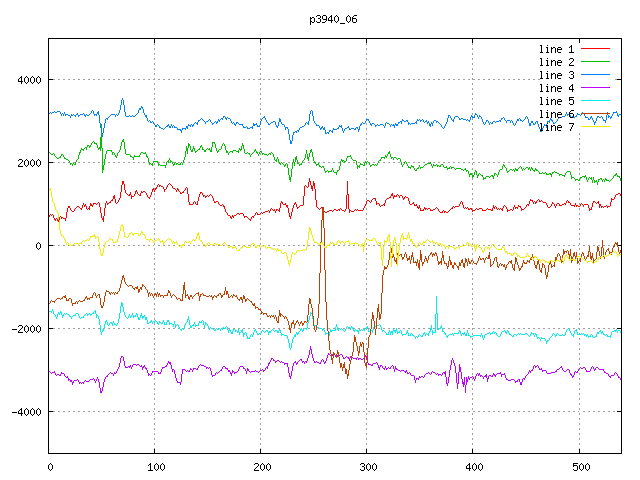The height and width of the screenshot is (480, 640).
Task: Click the y-axis label -4000
Action: [27, 412]
